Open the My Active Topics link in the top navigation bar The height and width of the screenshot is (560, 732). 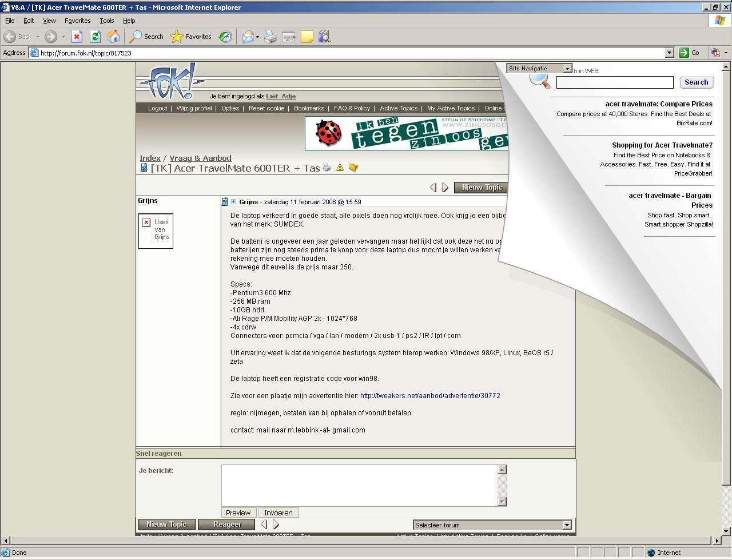451,108
